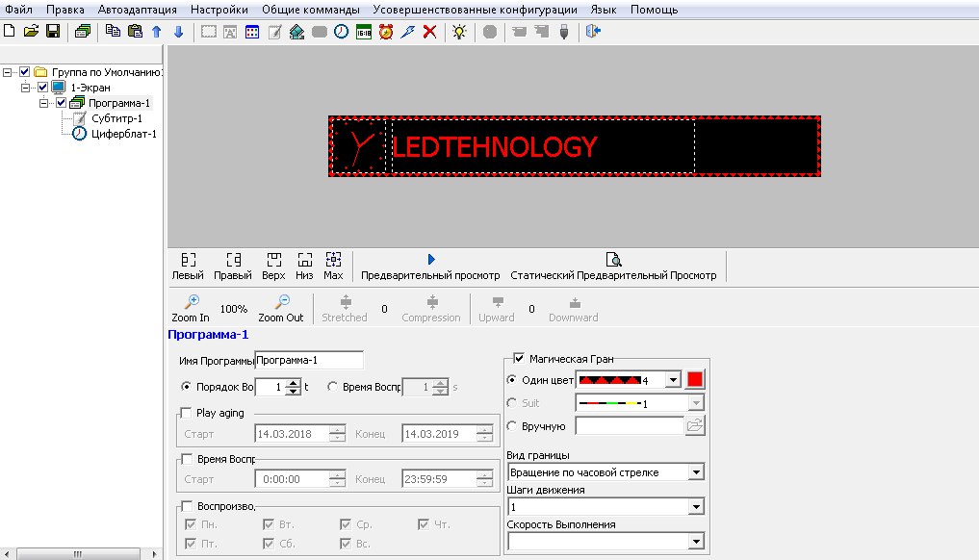Click the light bulb brightness icon

(x=459, y=31)
